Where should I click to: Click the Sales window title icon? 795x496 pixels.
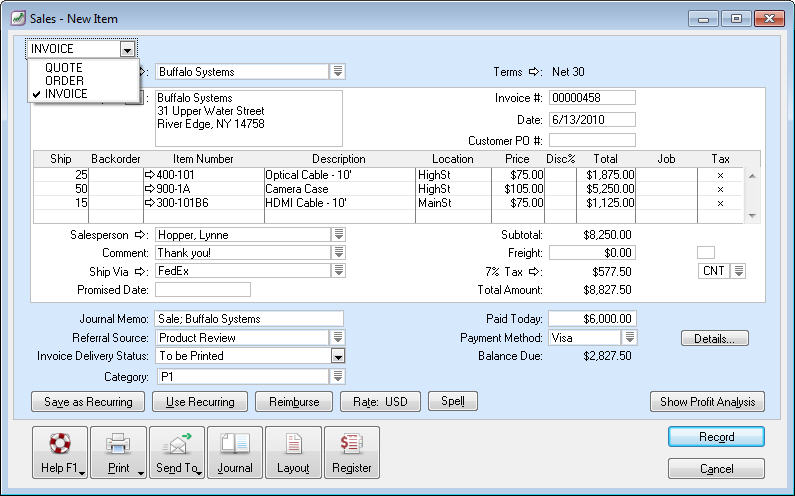pyautogui.click(x=18, y=18)
